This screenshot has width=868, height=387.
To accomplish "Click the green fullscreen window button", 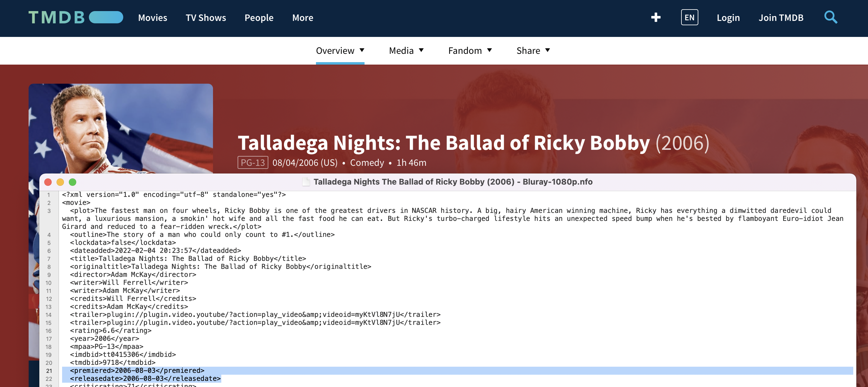I will pyautogui.click(x=73, y=182).
